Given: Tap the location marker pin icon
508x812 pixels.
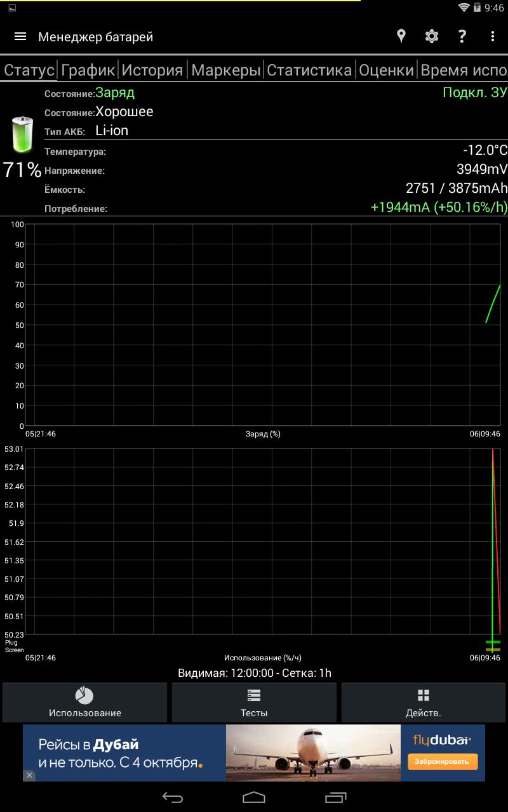Looking at the screenshot, I should (401, 36).
